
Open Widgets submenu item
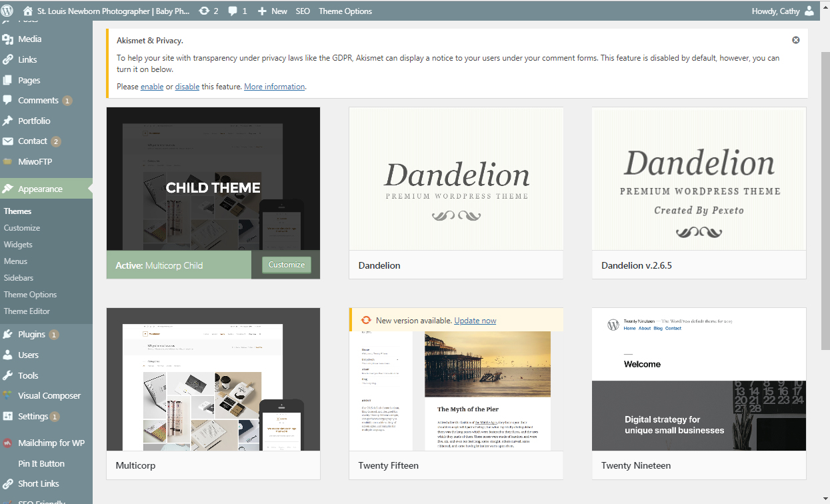(x=18, y=244)
